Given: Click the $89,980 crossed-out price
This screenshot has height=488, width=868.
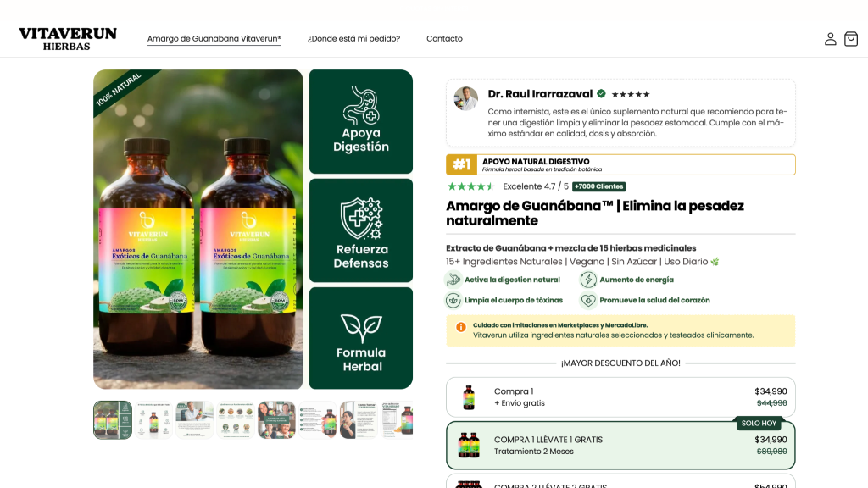Looking at the screenshot, I should (771, 452).
